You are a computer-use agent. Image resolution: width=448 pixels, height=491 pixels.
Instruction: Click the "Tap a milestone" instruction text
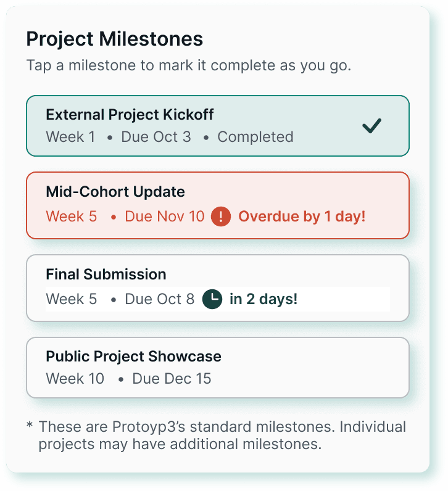pos(188,65)
